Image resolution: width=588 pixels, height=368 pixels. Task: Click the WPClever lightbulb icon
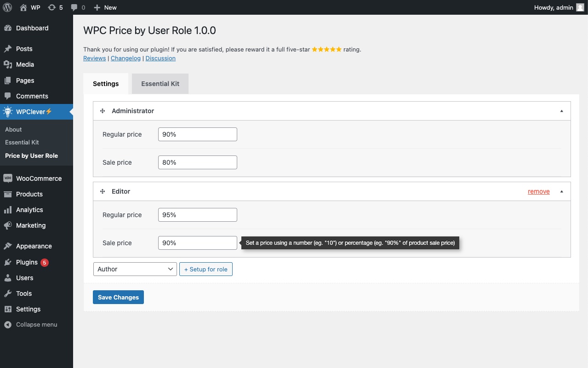(x=7, y=112)
